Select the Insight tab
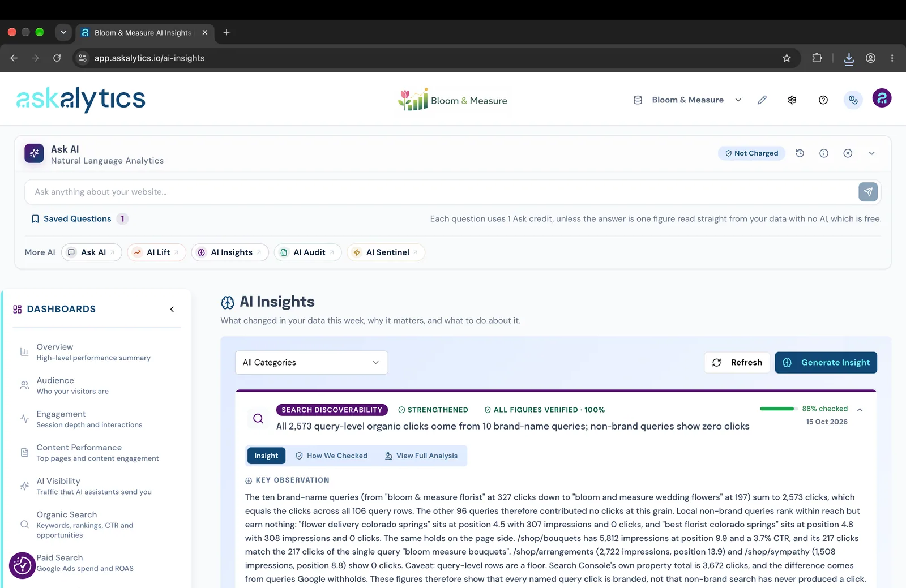 tap(266, 456)
